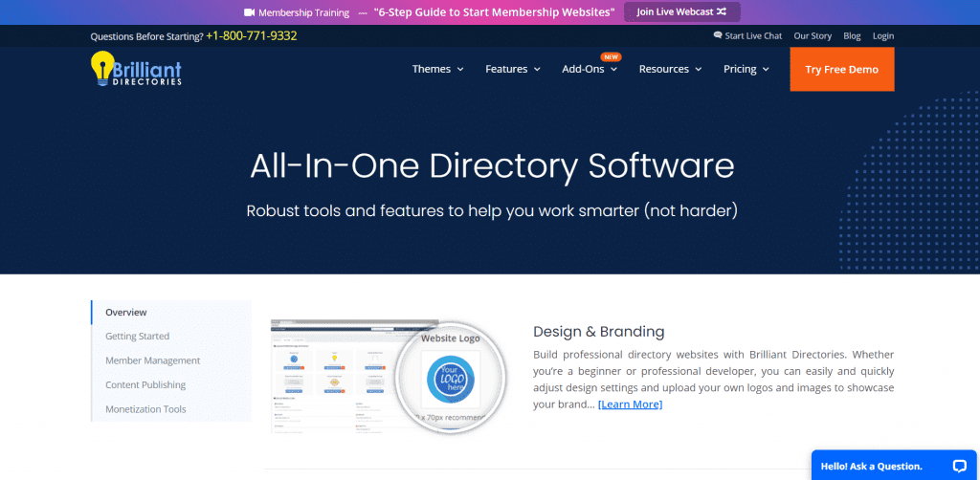Expand the Features dropdown chevron

(x=537, y=69)
